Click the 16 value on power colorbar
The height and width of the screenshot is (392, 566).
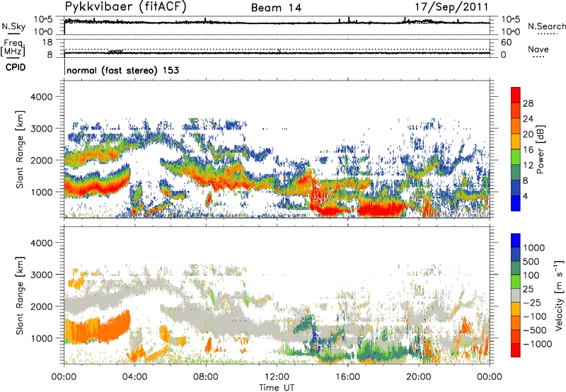(x=528, y=150)
